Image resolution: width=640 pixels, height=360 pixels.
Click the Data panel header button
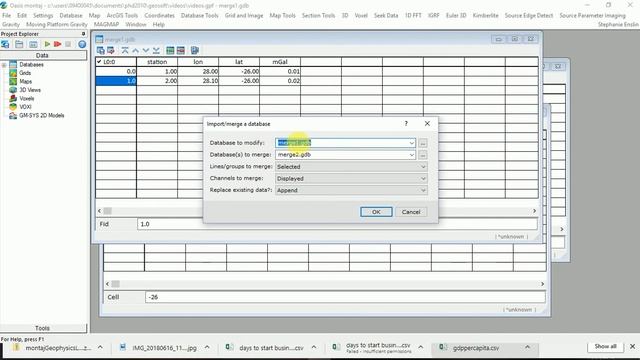pos(42,55)
